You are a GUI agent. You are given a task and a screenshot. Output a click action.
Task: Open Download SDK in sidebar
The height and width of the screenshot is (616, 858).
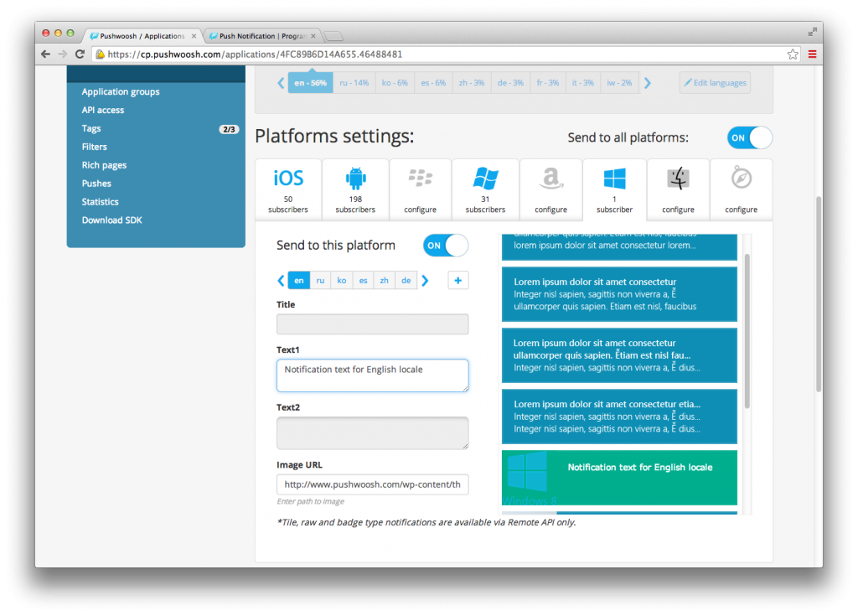click(x=111, y=220)
